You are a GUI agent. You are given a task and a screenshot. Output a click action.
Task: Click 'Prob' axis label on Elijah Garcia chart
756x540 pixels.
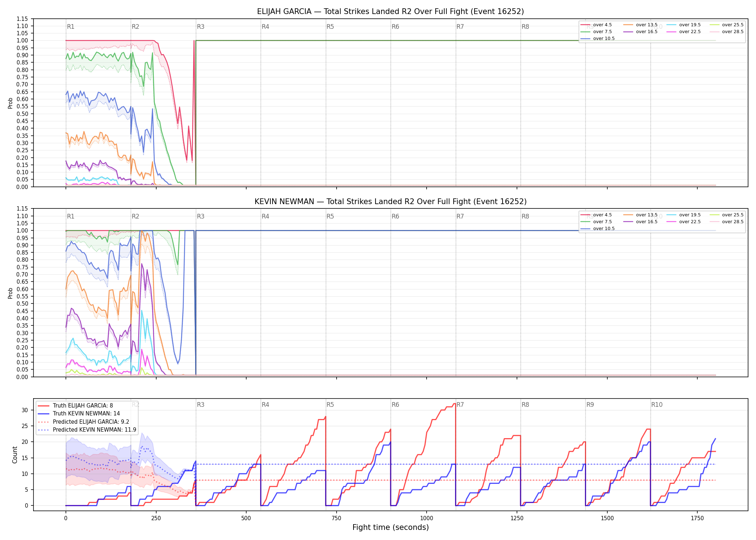point(10,103)
